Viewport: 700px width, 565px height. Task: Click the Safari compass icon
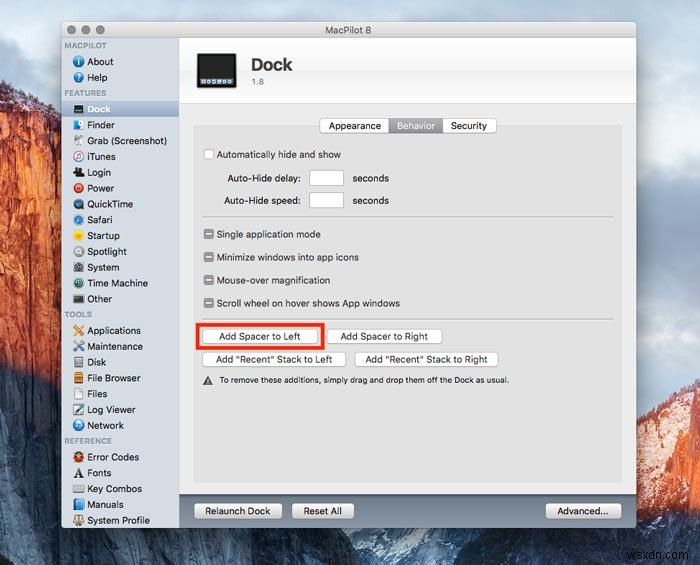[x=79, y=220]
